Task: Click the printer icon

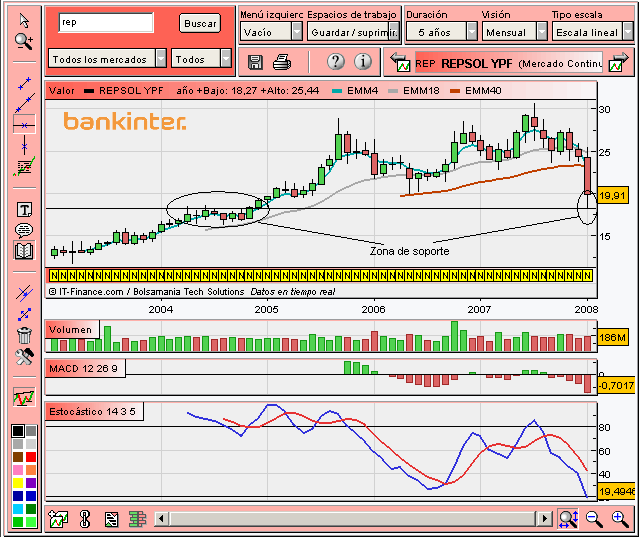Action: click(282, 62)
